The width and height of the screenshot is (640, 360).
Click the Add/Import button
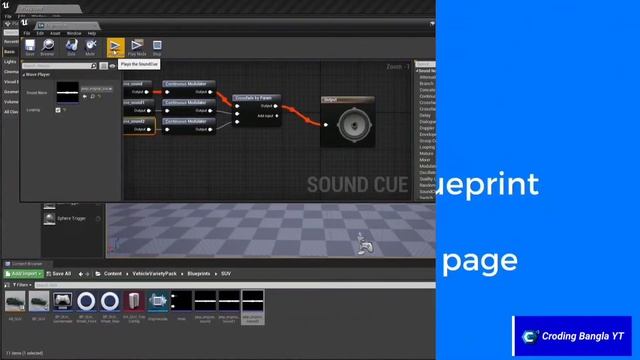(x=24, y=274)
